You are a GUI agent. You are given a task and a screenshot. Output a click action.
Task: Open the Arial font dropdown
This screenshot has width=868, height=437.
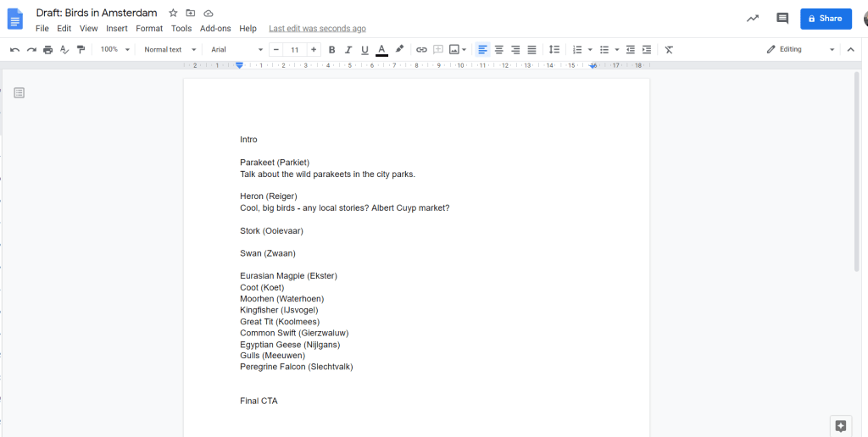[x=235, y=50]
